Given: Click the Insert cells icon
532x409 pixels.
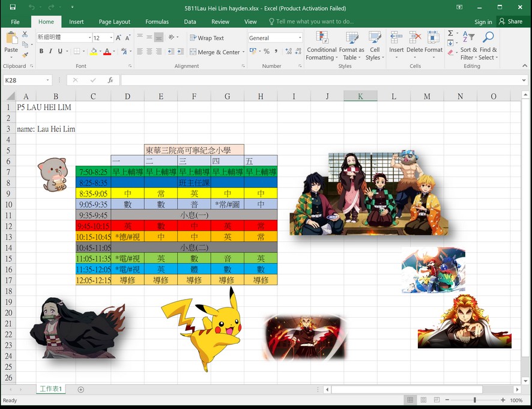Looking at the screenshot, I should (x=396, y=37).
